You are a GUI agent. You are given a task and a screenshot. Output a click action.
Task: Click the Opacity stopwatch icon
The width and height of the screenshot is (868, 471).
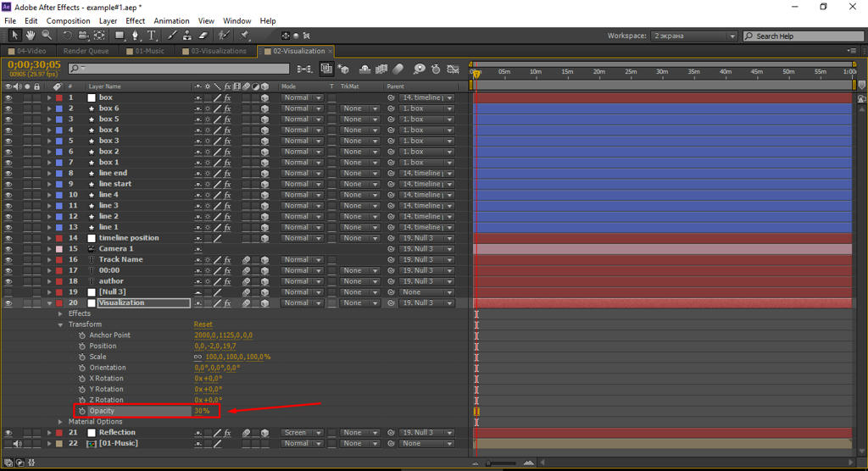pos(82,411)
